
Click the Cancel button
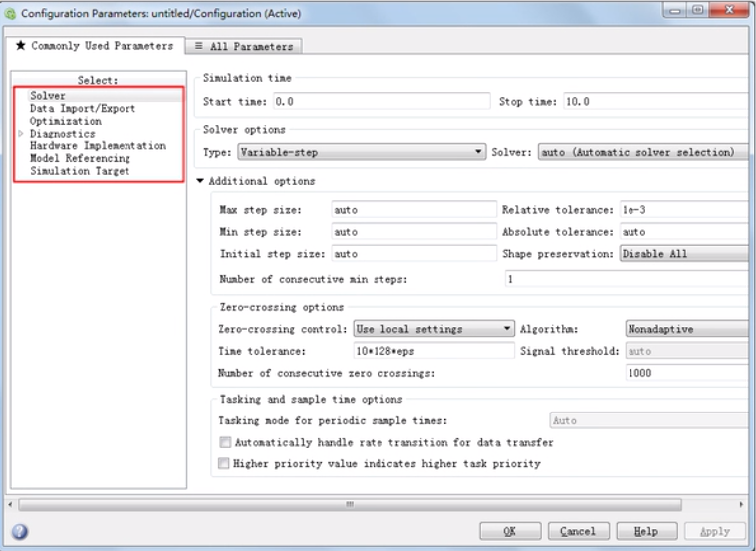pos(578,531)
